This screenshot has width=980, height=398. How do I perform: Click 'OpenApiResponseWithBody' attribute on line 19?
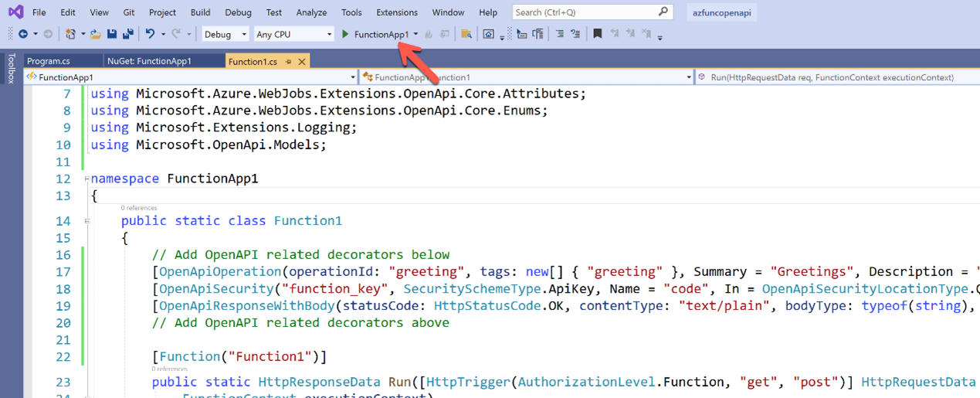pos(247,306)
